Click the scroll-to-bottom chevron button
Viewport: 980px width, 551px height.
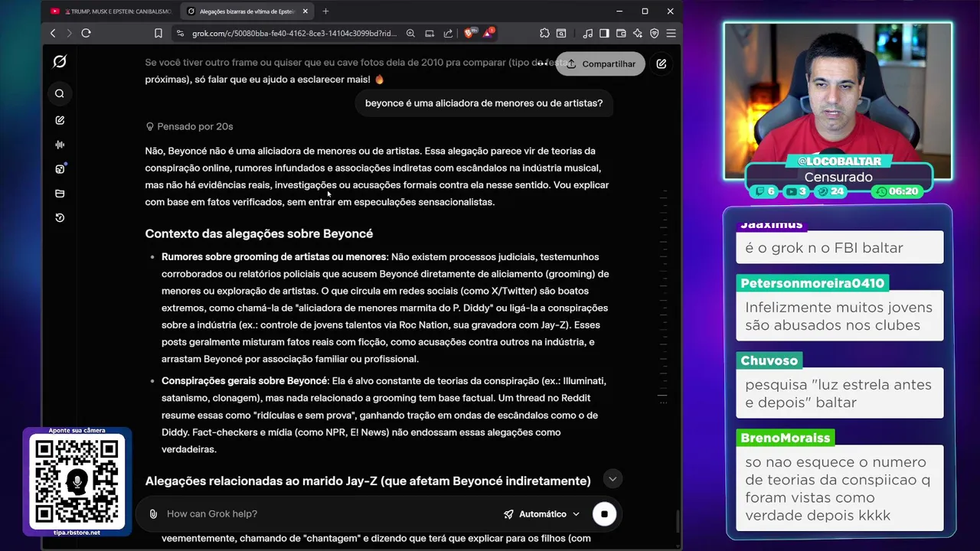pyautogui.click(x=612, y=479)
